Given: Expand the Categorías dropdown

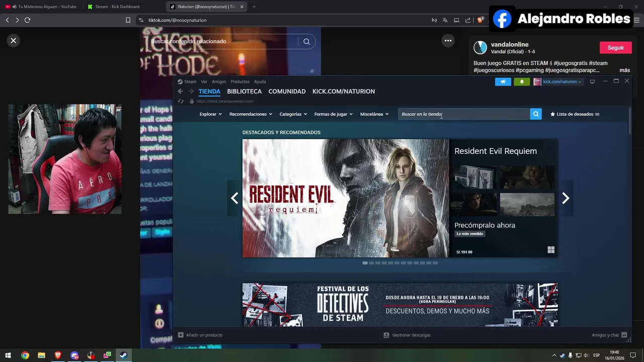Looking at the screenshot, I should click(293, 114).
